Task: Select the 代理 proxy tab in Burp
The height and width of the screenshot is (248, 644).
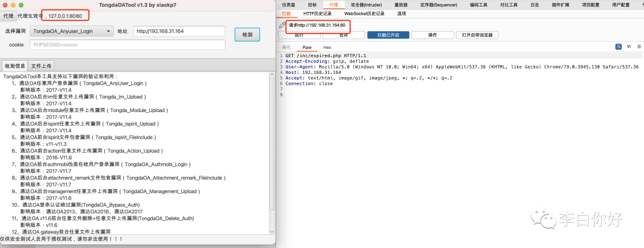Action: click(333, 5)
